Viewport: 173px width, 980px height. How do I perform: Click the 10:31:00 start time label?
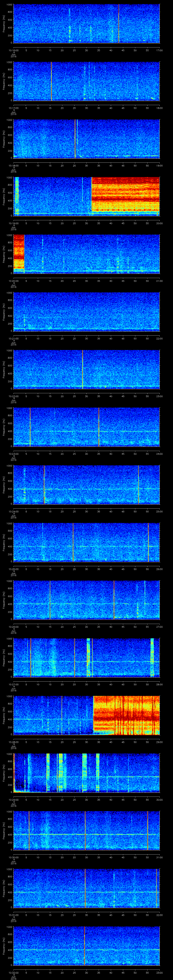[14, 915]
